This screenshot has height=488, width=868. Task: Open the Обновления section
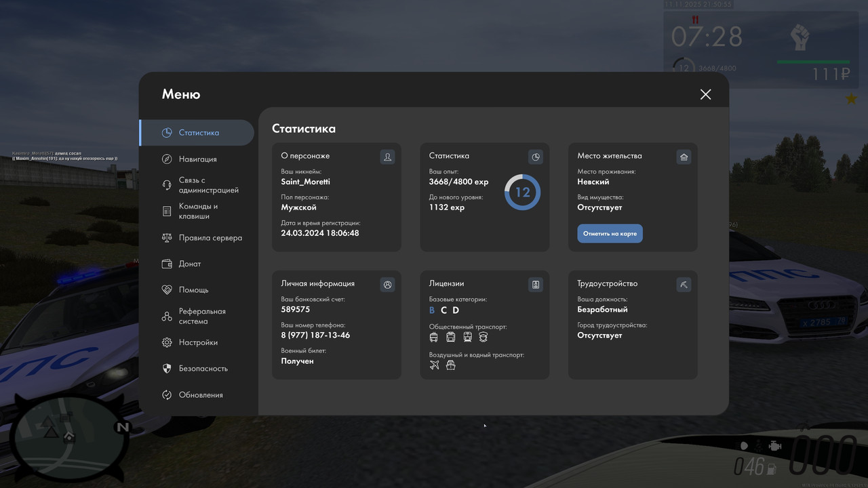pos(197,395)
